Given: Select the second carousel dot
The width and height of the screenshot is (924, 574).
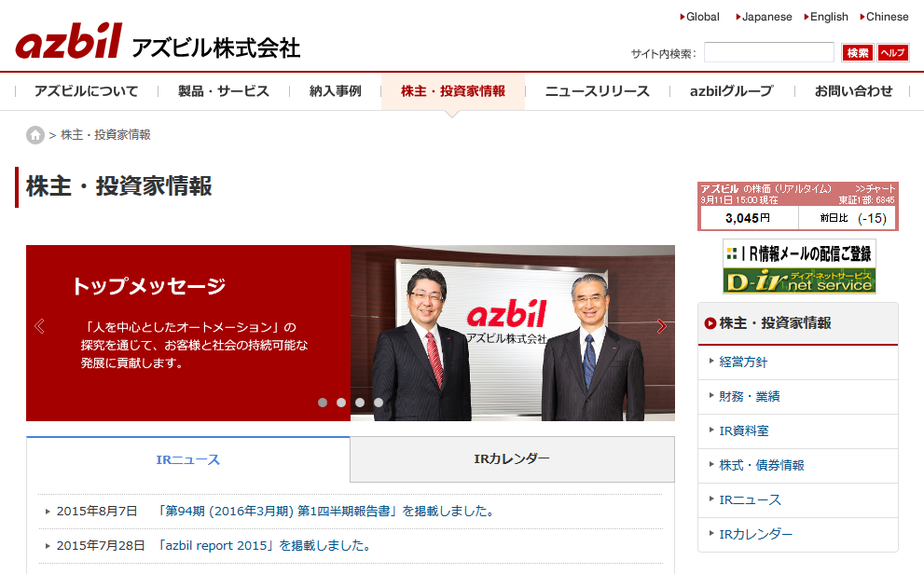Looking at the screenshot, I should pos(341,403).
